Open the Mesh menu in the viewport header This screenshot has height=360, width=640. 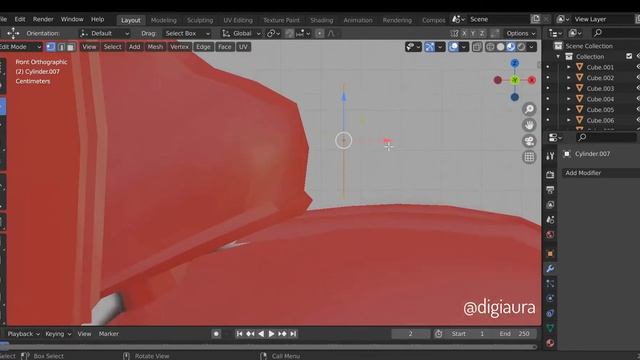point(155,47)
